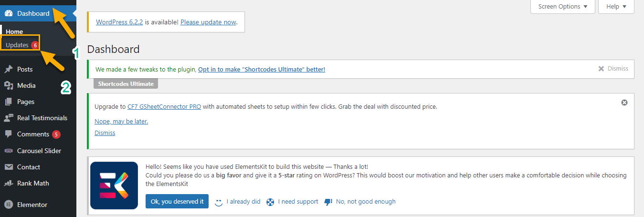Click the Posts pushpin icon
The height and width of the screenshot is (217, 644).
click(9, 69)
